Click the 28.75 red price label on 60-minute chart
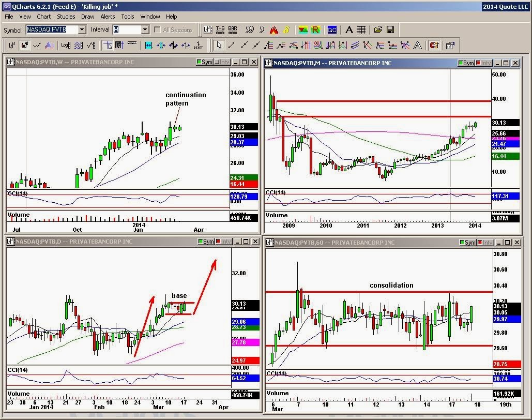 point(506,364)
